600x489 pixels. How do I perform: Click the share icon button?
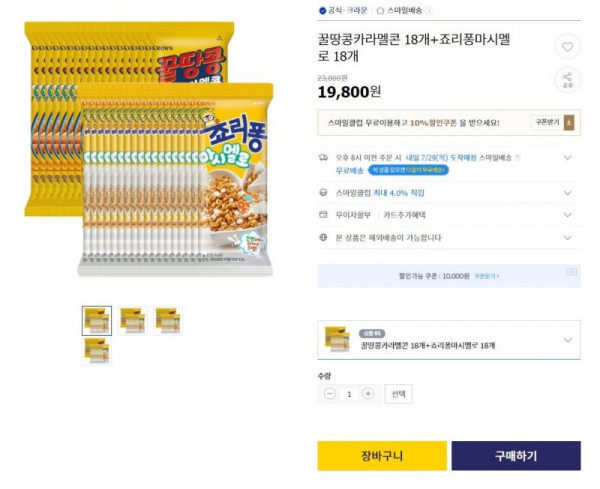(567, 80)
